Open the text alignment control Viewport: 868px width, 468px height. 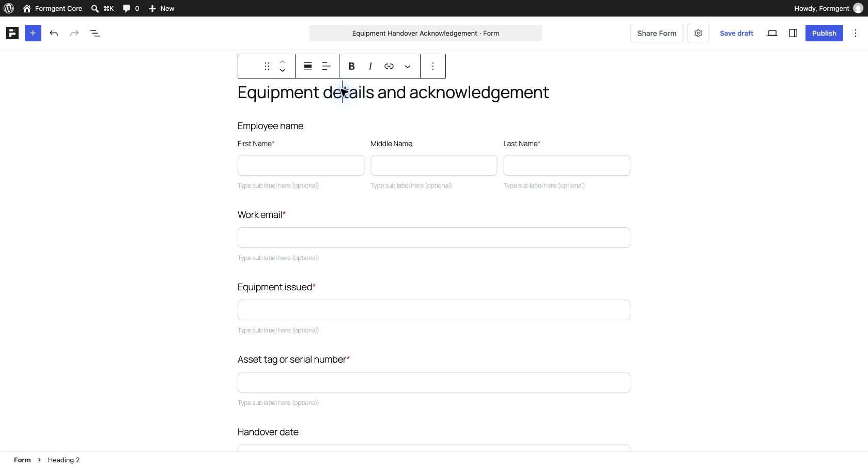tap(327, 66)
